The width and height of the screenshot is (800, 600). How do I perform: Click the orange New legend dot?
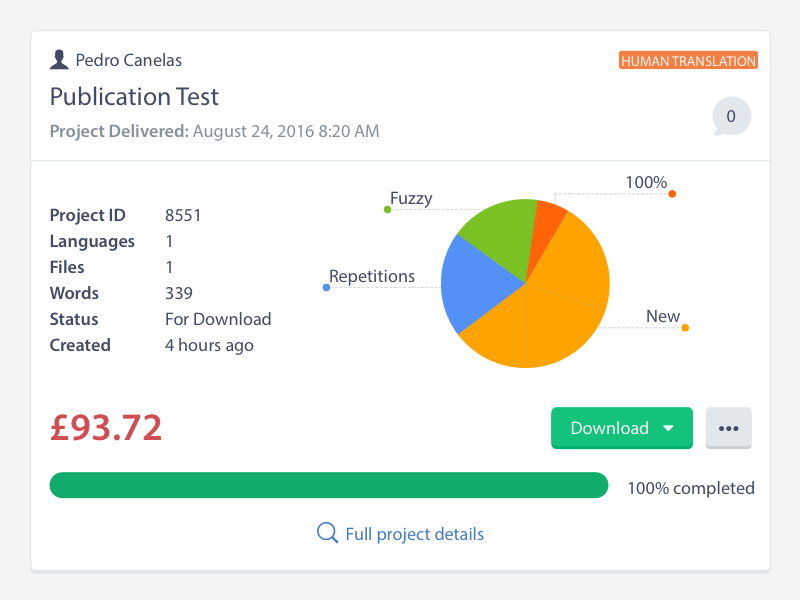point(685,327)
